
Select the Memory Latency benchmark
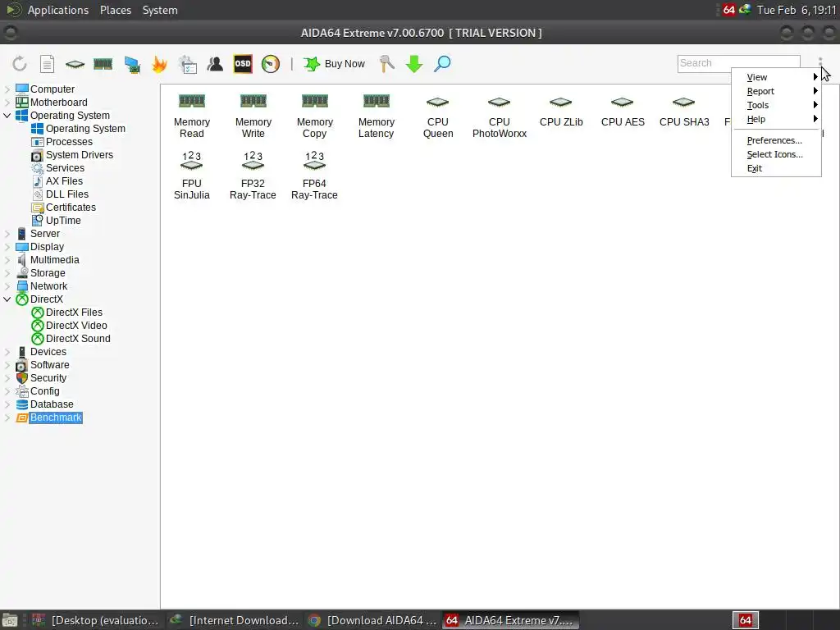coord(376,116)
